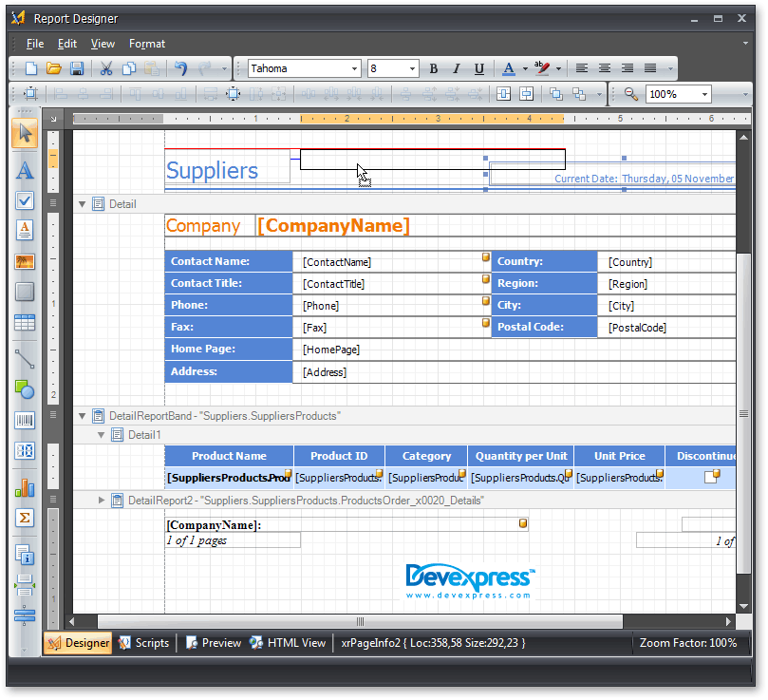Open the Tahoma font name dropdown
Viewport: 768px width, 700px height.
(355, 68)
